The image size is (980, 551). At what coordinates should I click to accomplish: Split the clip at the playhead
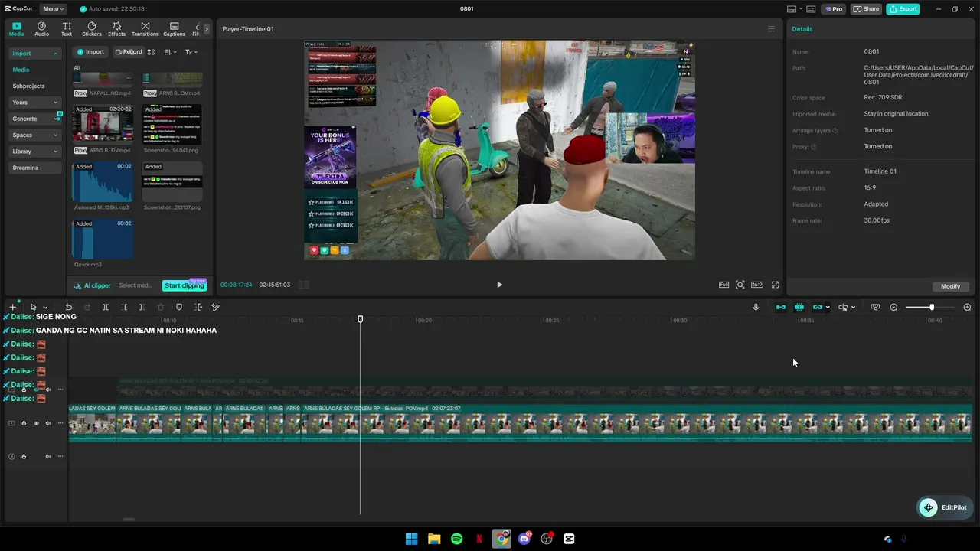pyautogui.click(x=106, y=307)
